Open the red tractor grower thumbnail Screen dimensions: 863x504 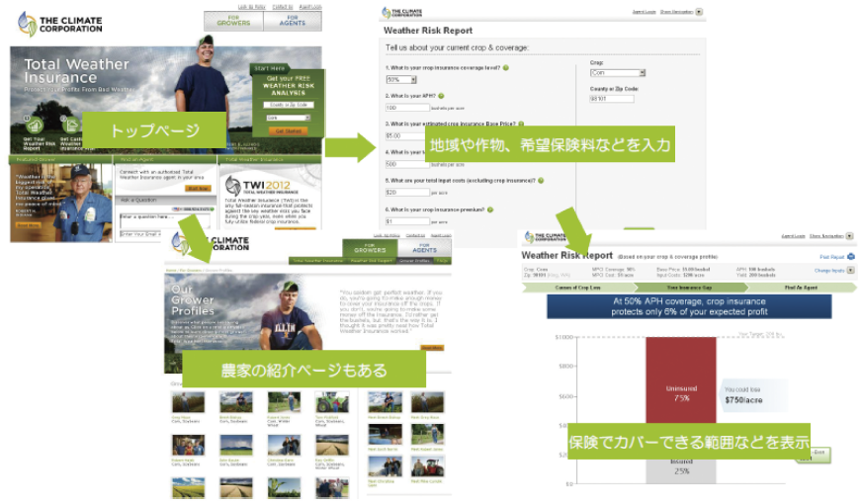427,466
